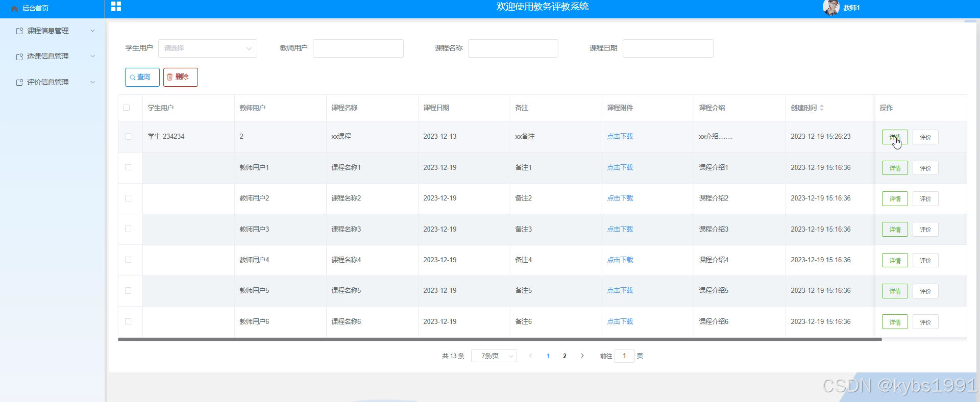This screenshot has height=402, width=980.
Task: Check the row for 教师用户5
Action: click(128, 290)
